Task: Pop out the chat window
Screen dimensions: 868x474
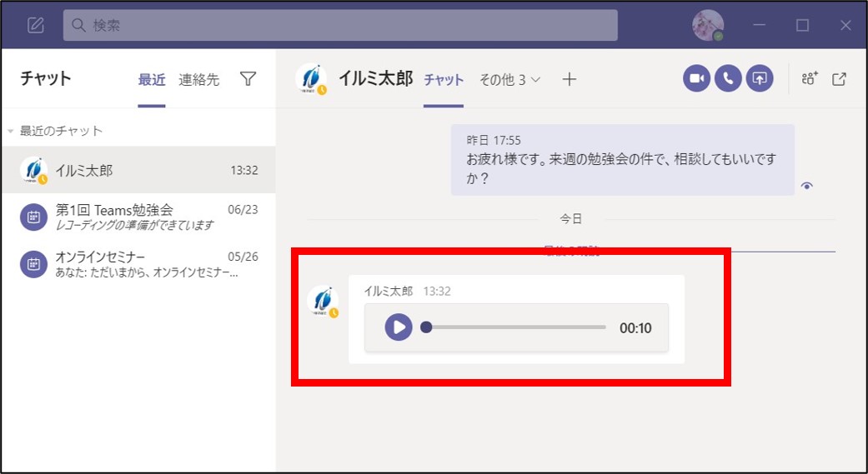Action: coord(840,78)
